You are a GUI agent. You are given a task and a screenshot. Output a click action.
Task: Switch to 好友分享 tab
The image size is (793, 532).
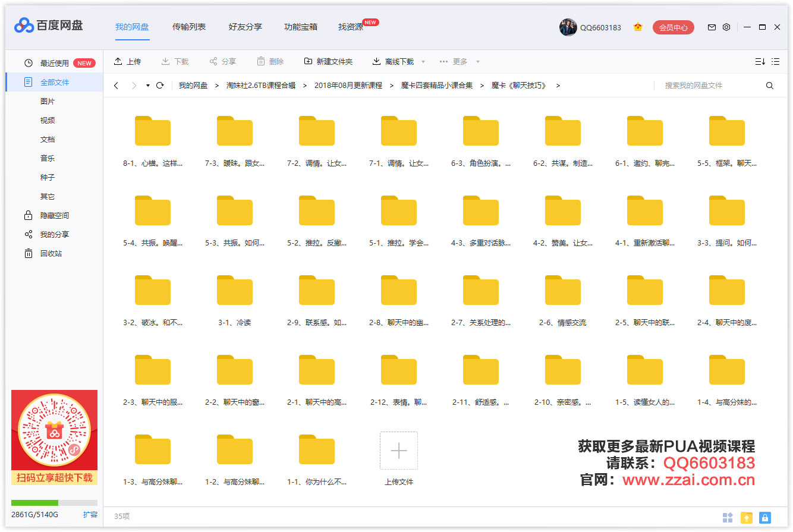[246, 27]
